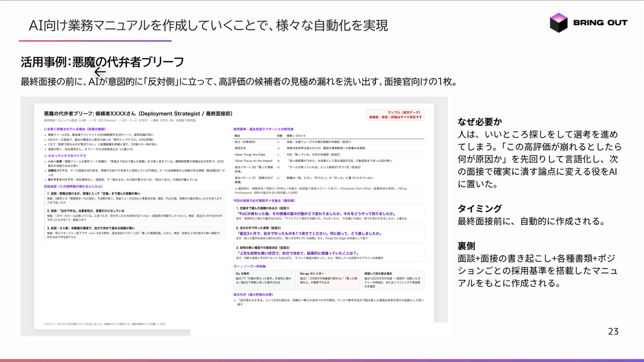Click the 流暢性バイアス bias bullet
The width and height of the screenshot is (644, 362).
(135, 172)
